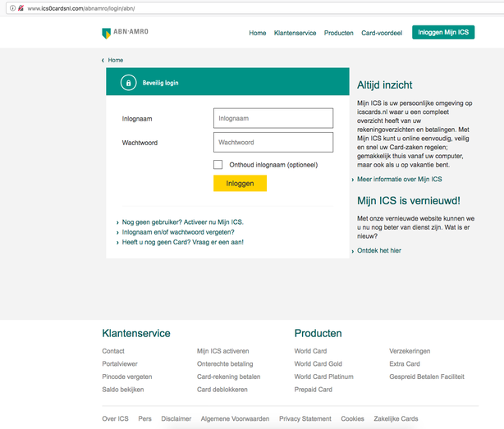Open the Algemene Voorwaarden footer link
Image resolution: width=504 pixels, height=429 pixels.
pyautogui.click(x=235, y=418)
